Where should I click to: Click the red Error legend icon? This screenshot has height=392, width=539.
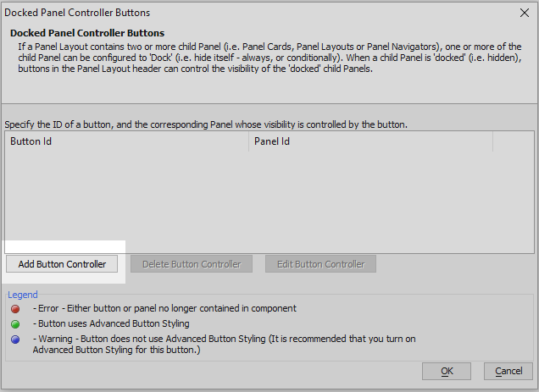[15, 309]
